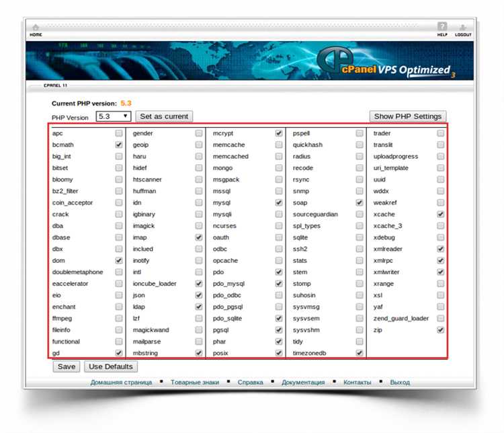Enable the pspell checkbox
Image resolution: width=504 pixels, height=433 pixels.
point(360,133)
